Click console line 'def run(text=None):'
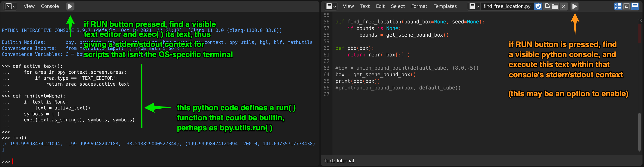The height and width of the screenshot is (167, 644). click(33, 96)
